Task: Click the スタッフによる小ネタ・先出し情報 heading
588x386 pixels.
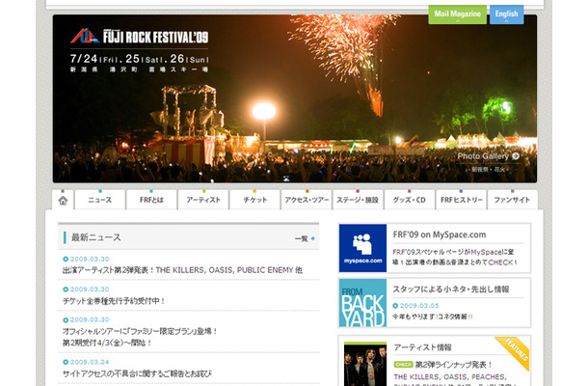Action: pos(451,289)
